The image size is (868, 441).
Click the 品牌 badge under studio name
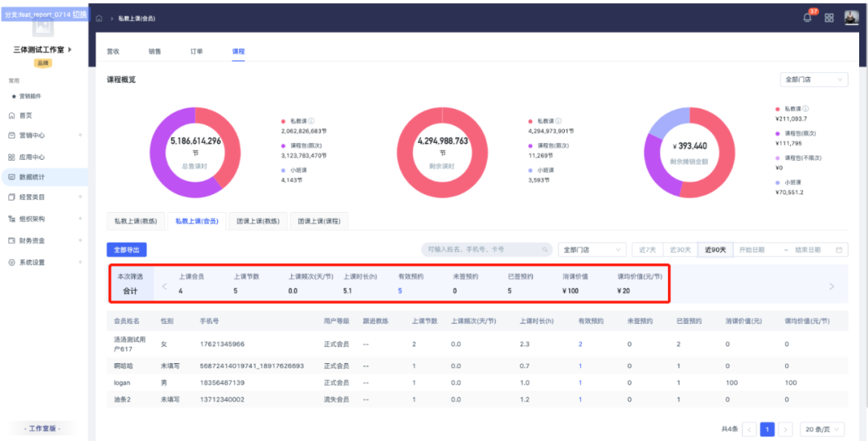[43, 63]
